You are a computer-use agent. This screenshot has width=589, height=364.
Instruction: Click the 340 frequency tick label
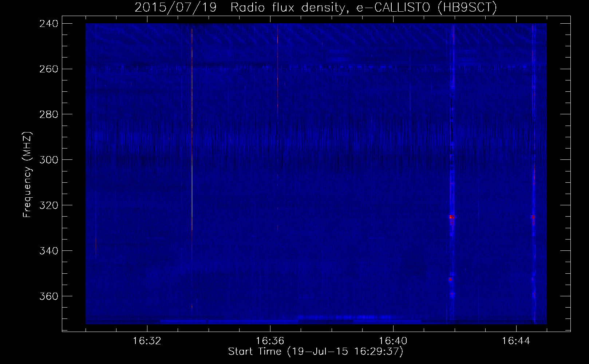coord(48,251)
